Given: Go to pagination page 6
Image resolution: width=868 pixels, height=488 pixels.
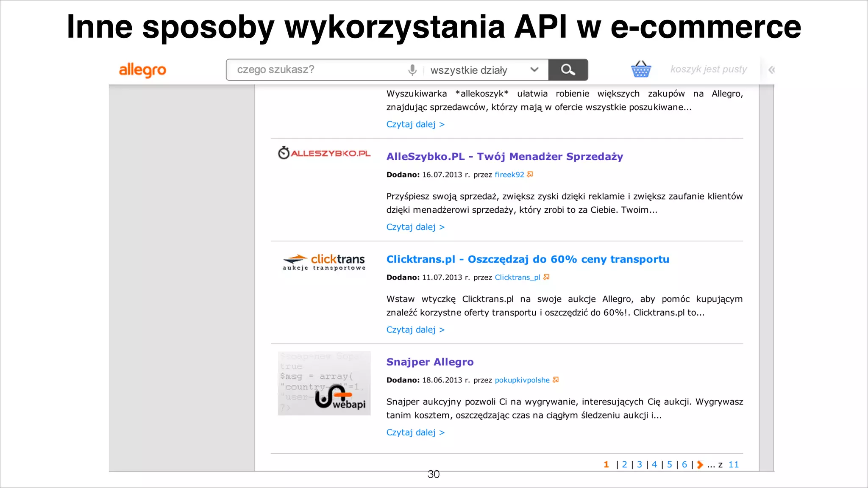Looking at the screenshot, I should point(684,465).
